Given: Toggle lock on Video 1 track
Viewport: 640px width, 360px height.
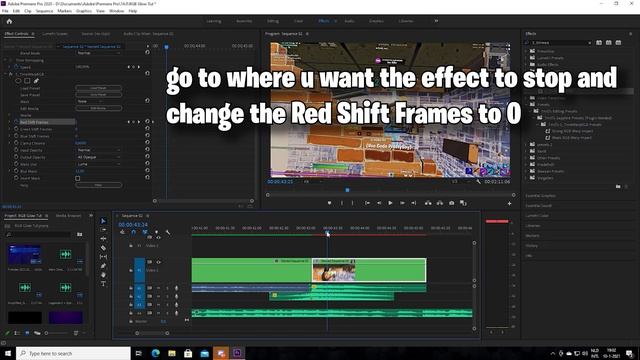Looking at the screenshot, I should tap(131, 270).
